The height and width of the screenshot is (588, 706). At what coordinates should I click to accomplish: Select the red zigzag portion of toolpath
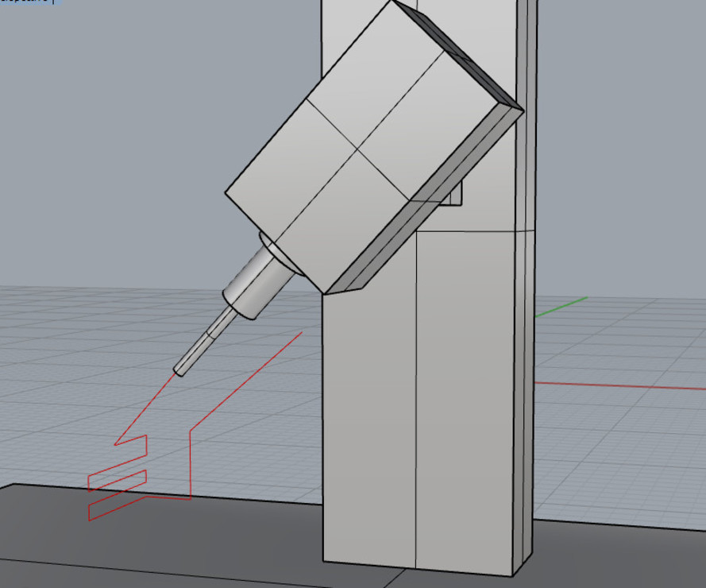pos(118,478)
